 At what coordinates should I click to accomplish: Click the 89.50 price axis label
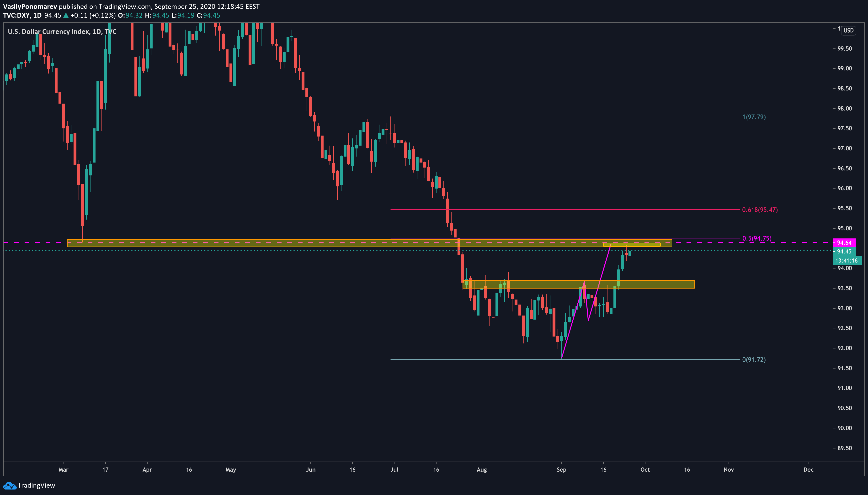(845, 448)
